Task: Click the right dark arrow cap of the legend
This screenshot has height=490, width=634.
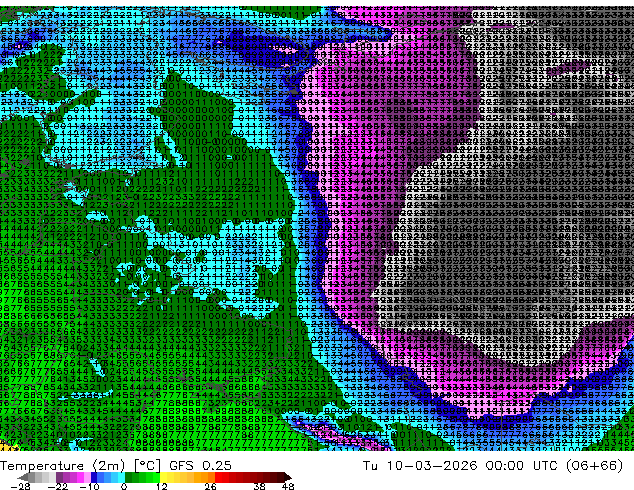Action: click(288, 477)
